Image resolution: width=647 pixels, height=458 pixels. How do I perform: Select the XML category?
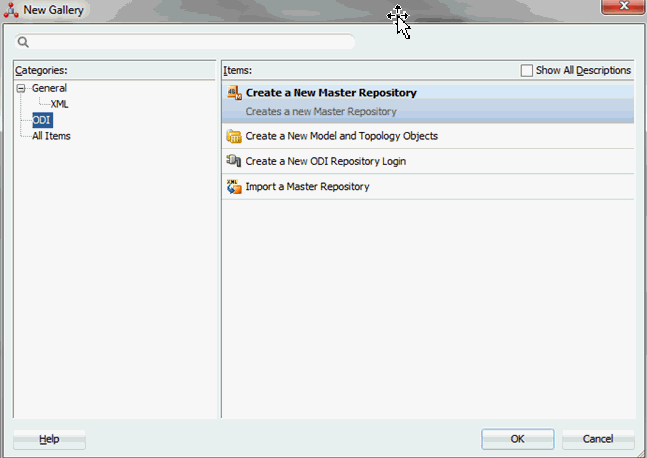point(59,104)
